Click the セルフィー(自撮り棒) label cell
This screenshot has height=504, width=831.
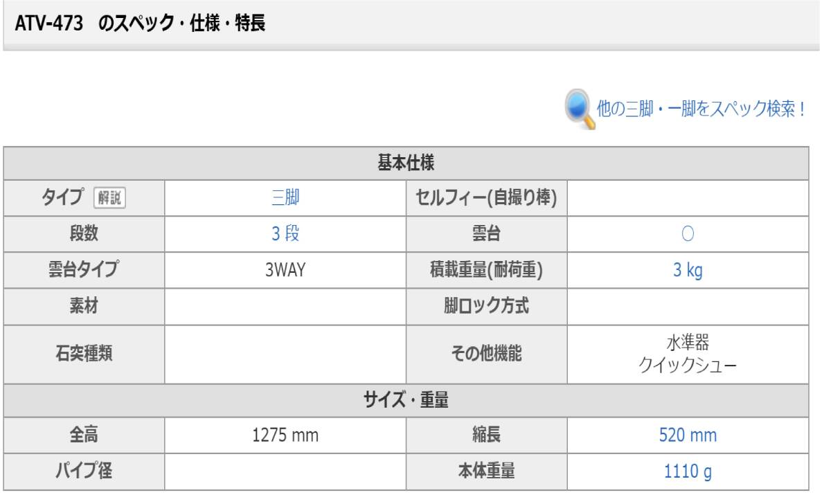pyautogui.click(x=486, y=199)
